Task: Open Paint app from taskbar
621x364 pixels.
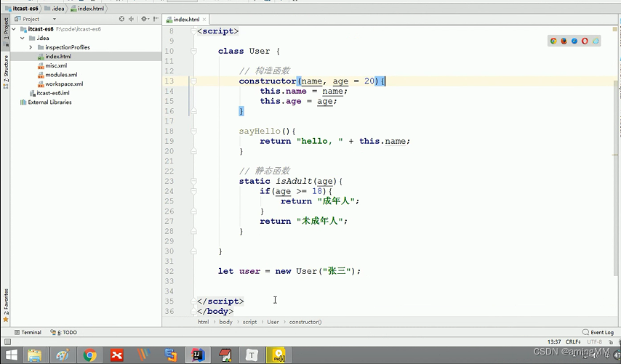Action: [x=63, y=355]
